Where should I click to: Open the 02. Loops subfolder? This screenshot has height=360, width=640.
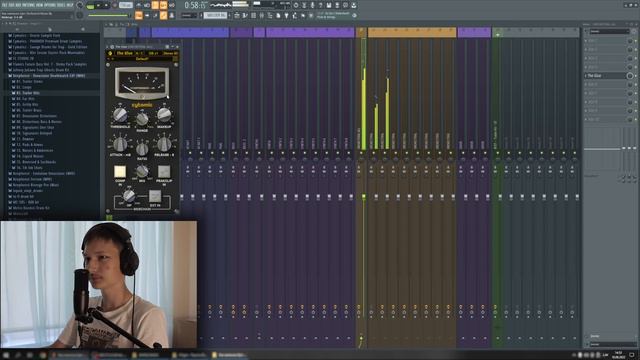tap(24, 87)
